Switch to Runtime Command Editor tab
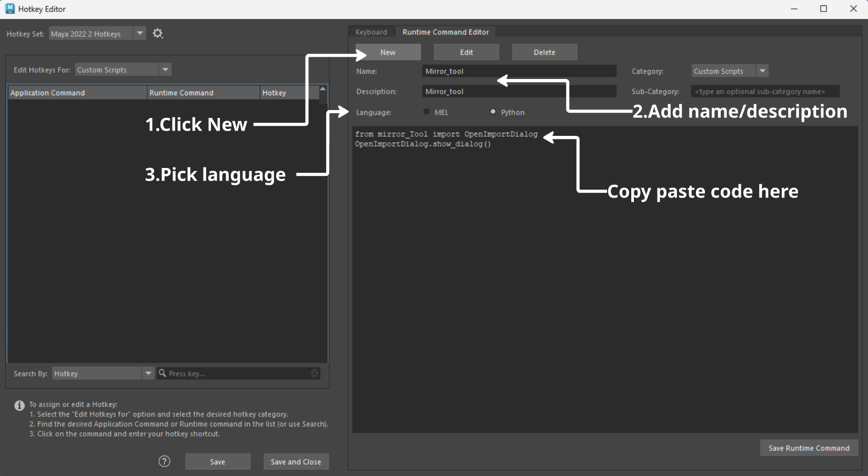This screenshot has width=868, height=476. [446, 32]
